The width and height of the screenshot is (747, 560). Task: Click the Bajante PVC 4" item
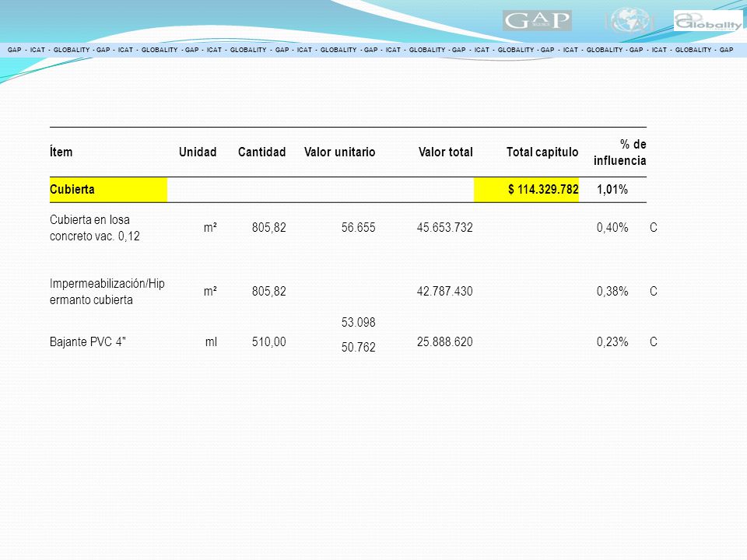[88, 342]
